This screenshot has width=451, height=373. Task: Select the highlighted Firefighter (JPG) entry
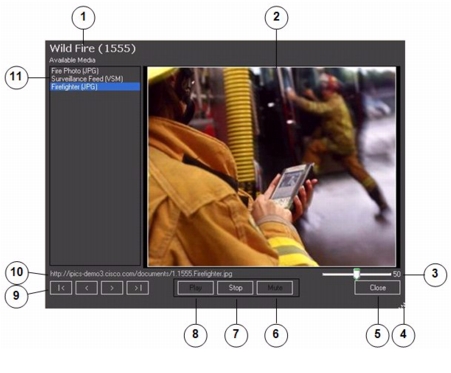click(x=95, y=87)
